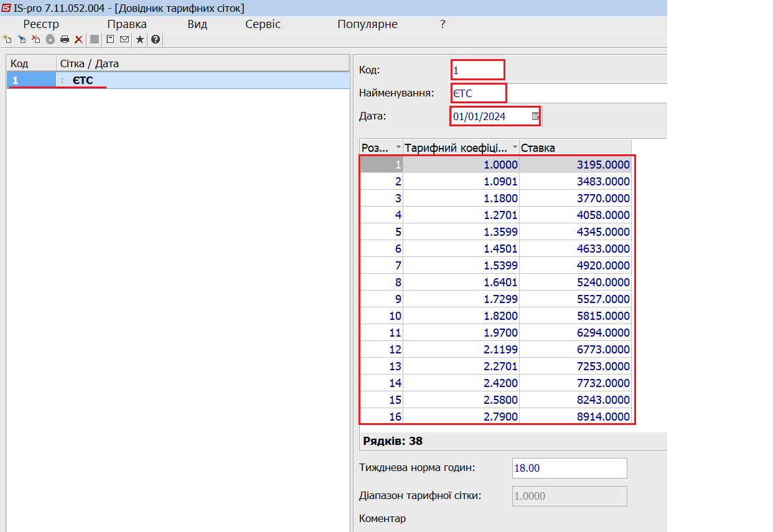Click the delete record toolbar icon
The height and width of the screenshot is (532, 773).
pyautogui.click(x=36, y=39)
